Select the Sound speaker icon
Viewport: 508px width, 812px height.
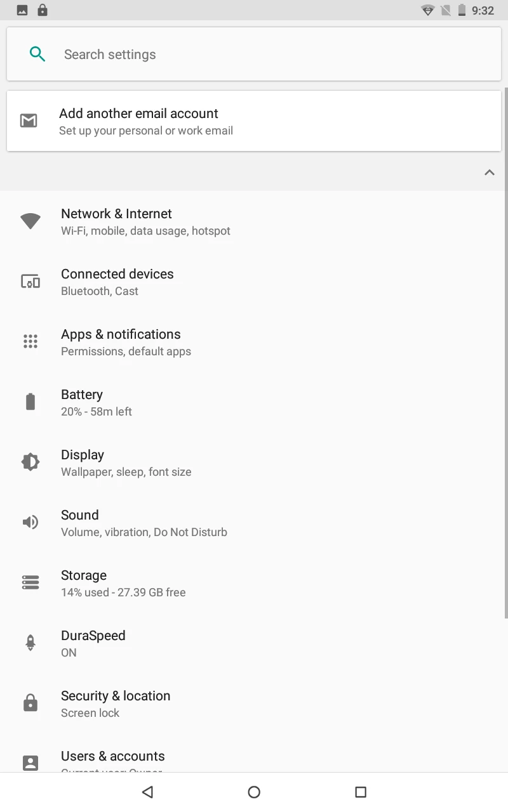[30, 522]
